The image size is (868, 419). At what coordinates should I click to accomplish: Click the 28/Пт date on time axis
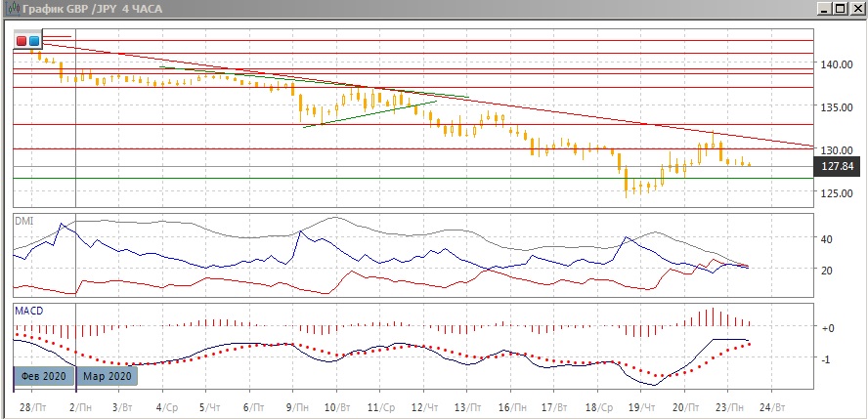click(30, 404)
